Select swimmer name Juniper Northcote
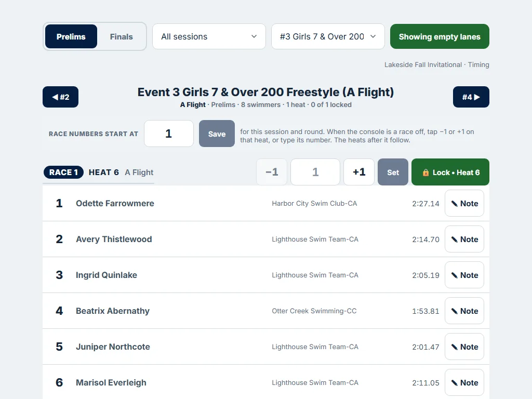Viewport: 532px width, 399px height. (113, 347)
